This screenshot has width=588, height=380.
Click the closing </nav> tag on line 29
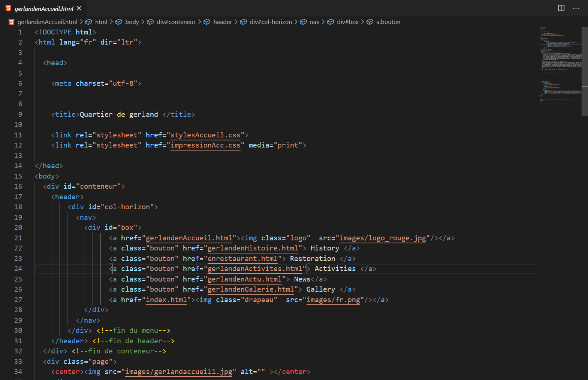point(88,320)
